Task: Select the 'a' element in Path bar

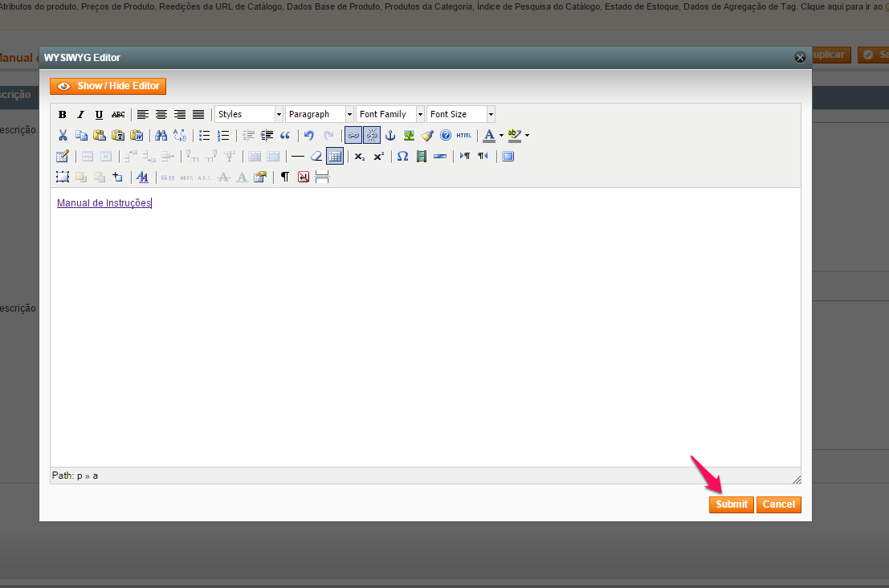Action: [96, 476]
